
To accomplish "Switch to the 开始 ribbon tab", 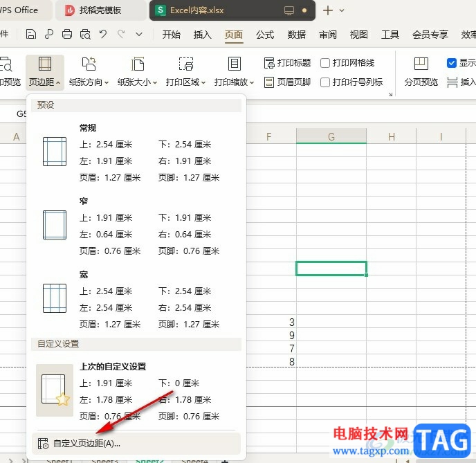I will (x=171, y=35).
